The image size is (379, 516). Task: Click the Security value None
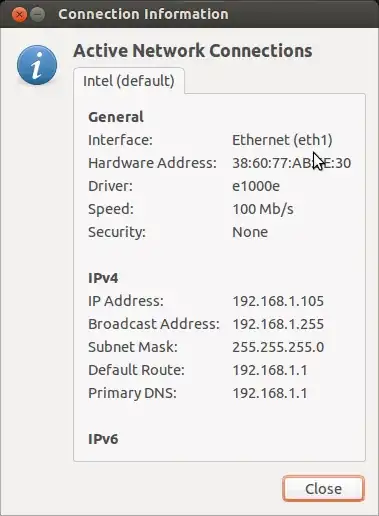click(250, 232)
